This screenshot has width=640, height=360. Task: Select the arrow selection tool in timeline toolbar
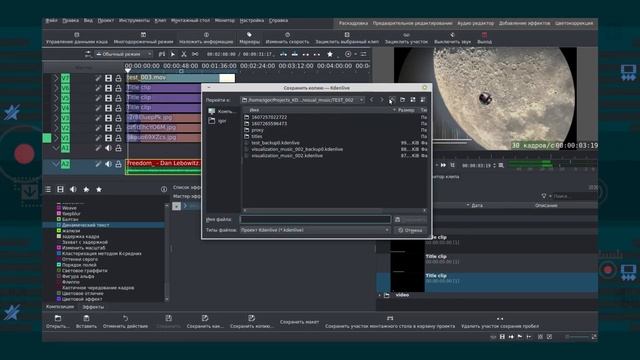click(173, 54)
